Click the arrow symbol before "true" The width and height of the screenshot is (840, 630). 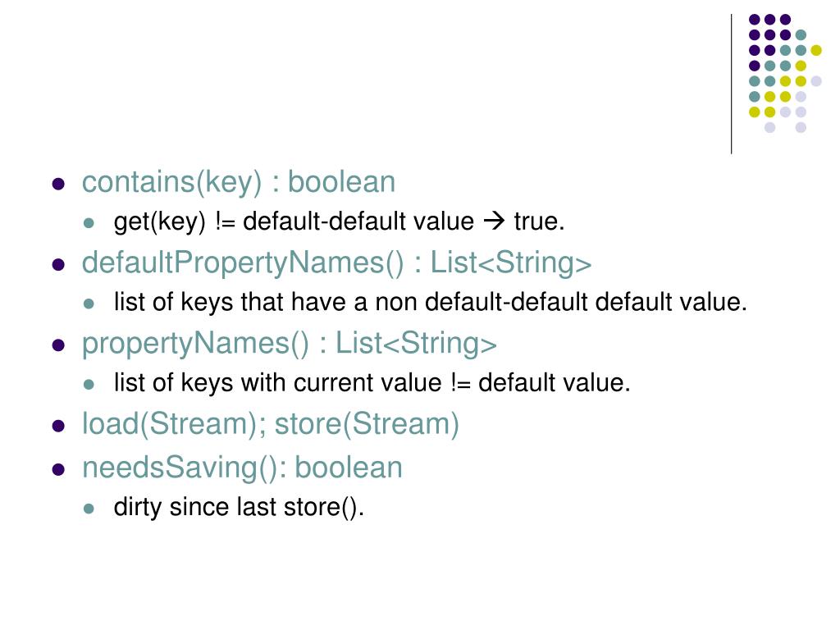point(495,221)
